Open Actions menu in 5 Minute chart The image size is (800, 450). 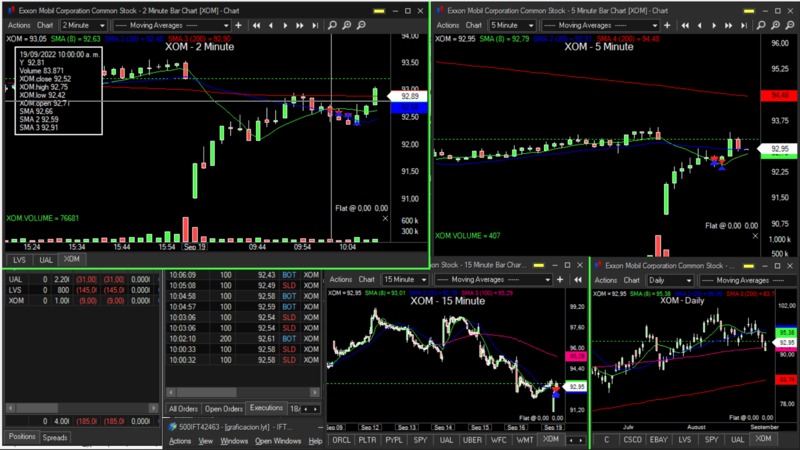pos(450,24)
